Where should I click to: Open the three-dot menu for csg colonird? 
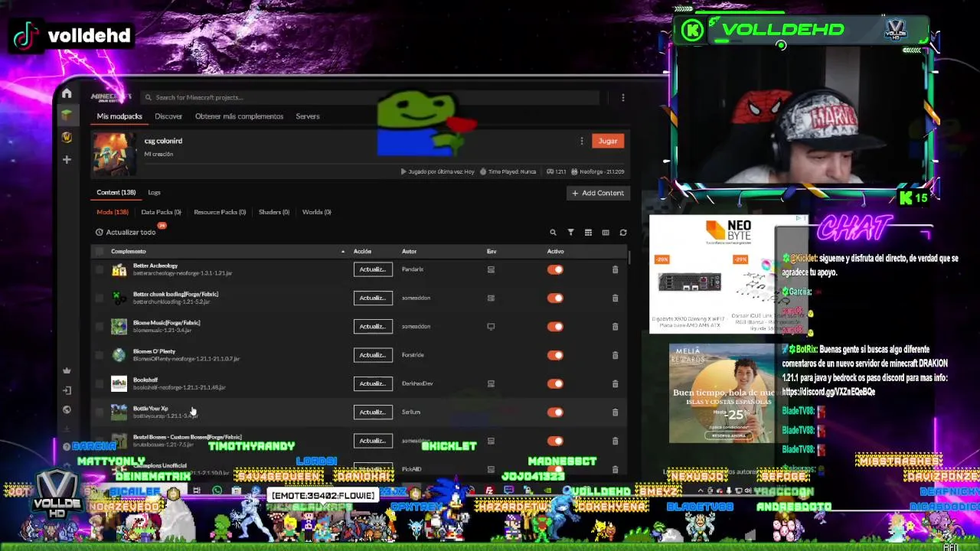[x=582, y=141]
